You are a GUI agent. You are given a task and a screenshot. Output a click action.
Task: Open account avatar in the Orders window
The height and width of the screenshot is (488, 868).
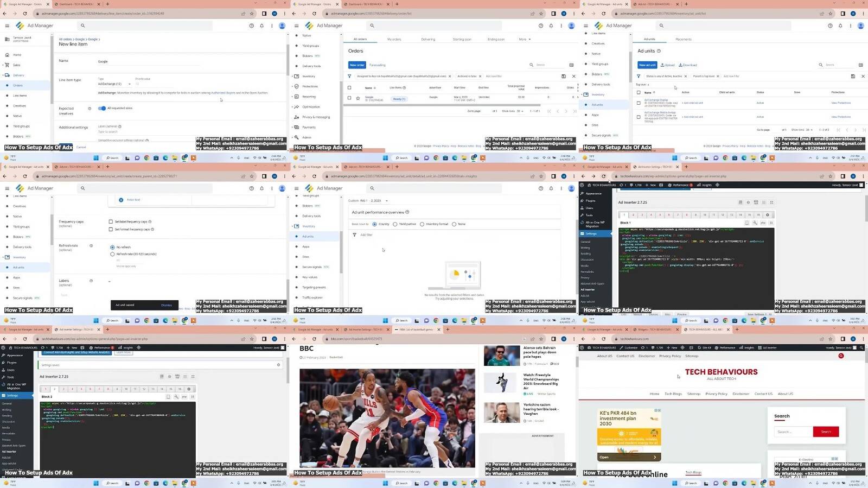point(571,26)
